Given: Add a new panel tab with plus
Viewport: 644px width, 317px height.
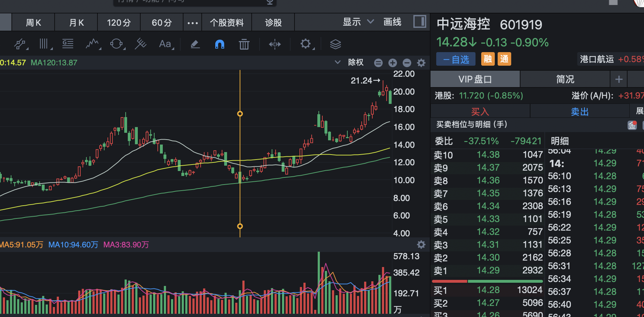Looking at the screenshot, I should [x=619, y=79].
